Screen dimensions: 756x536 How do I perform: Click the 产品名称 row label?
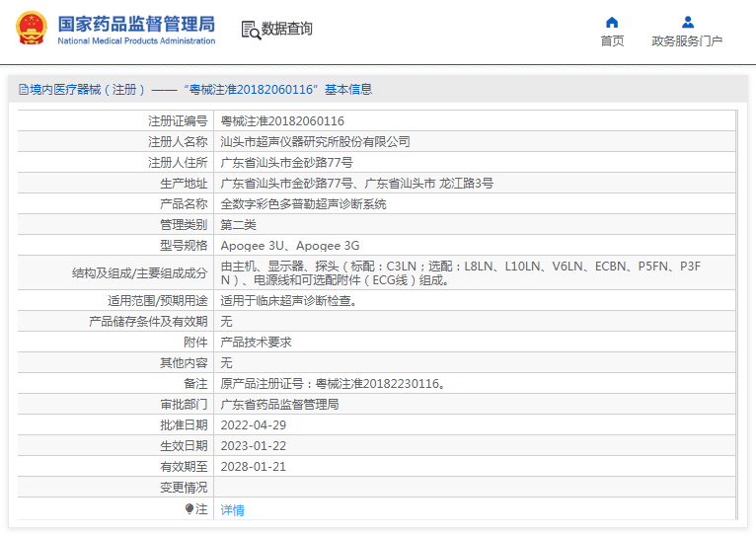(184, 204)
